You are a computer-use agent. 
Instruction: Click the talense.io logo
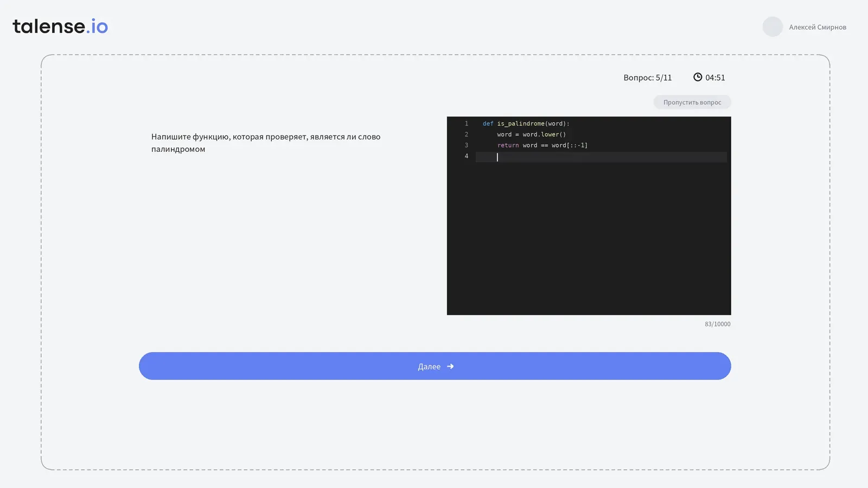tap(60, 26)
